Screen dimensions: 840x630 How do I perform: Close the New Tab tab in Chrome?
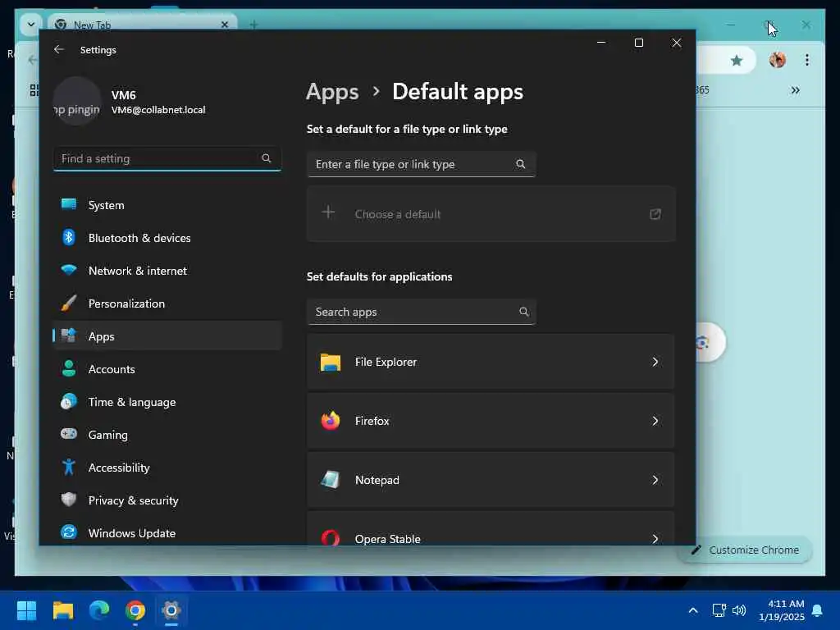point(225,25)
